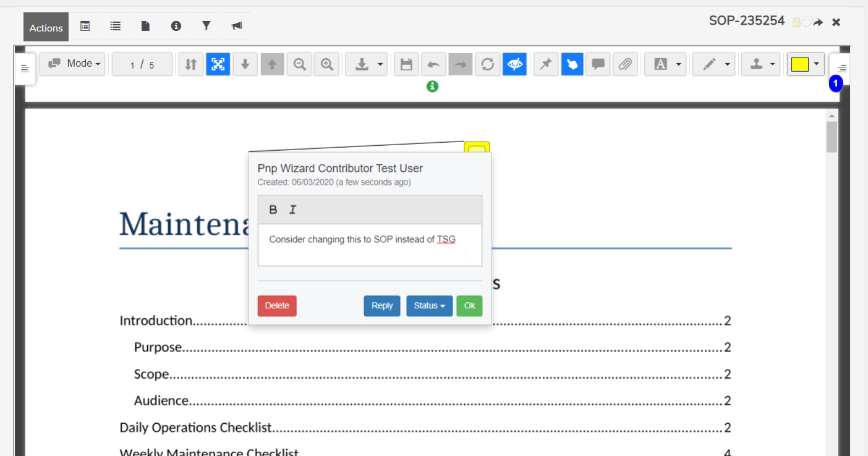Toggle annotation visibility eye icon

[x=514, y=64]
